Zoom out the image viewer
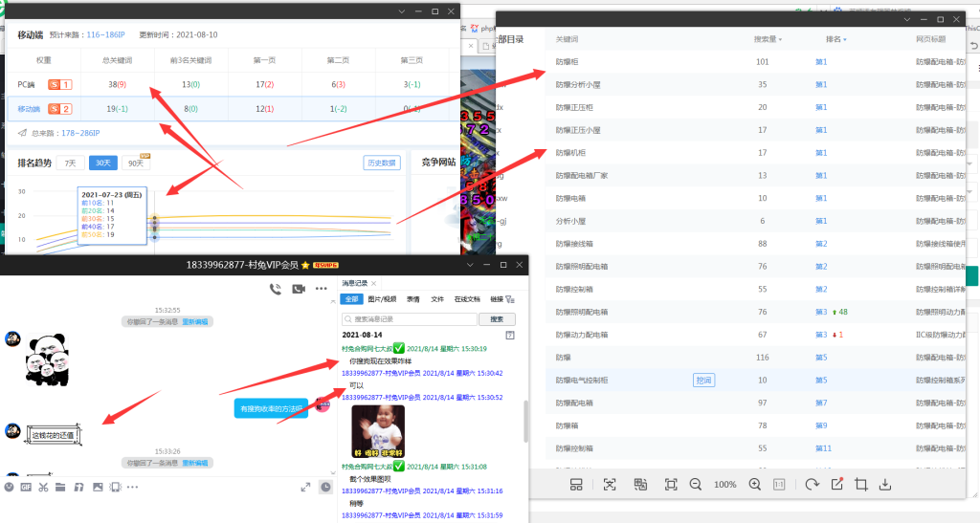Screen dimensions: 980x523 tap(696, 485)
